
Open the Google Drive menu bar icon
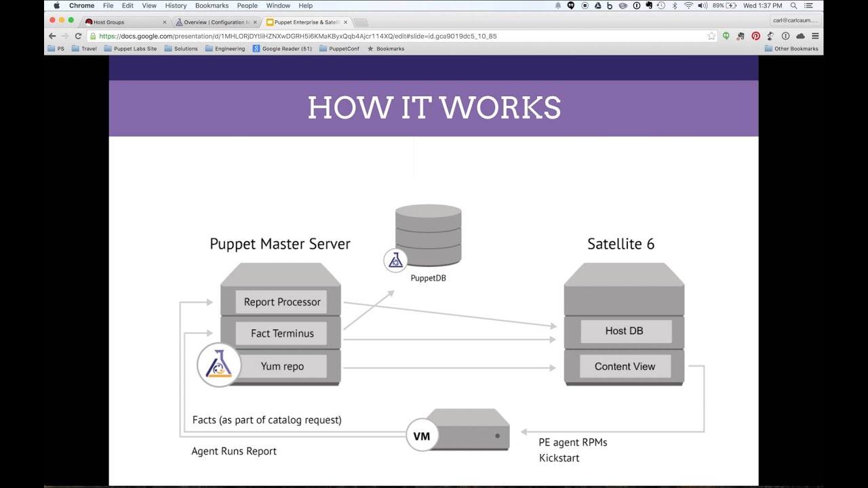coord(598,5)
